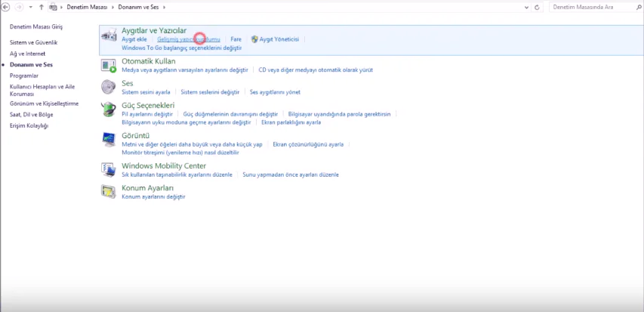
Task: Open Erişim Kolaylığı in the sidebar
Action: point(29,126)
